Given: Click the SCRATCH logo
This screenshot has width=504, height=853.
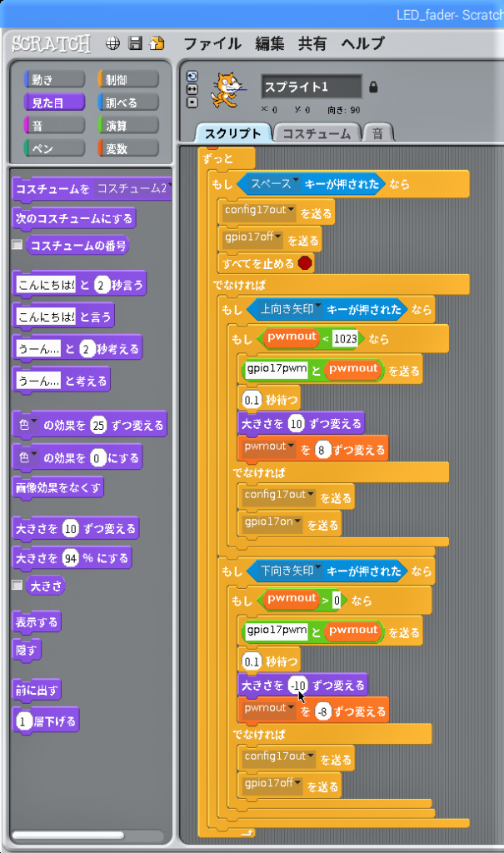Looking at the screenshot, I should click(51, 43).
